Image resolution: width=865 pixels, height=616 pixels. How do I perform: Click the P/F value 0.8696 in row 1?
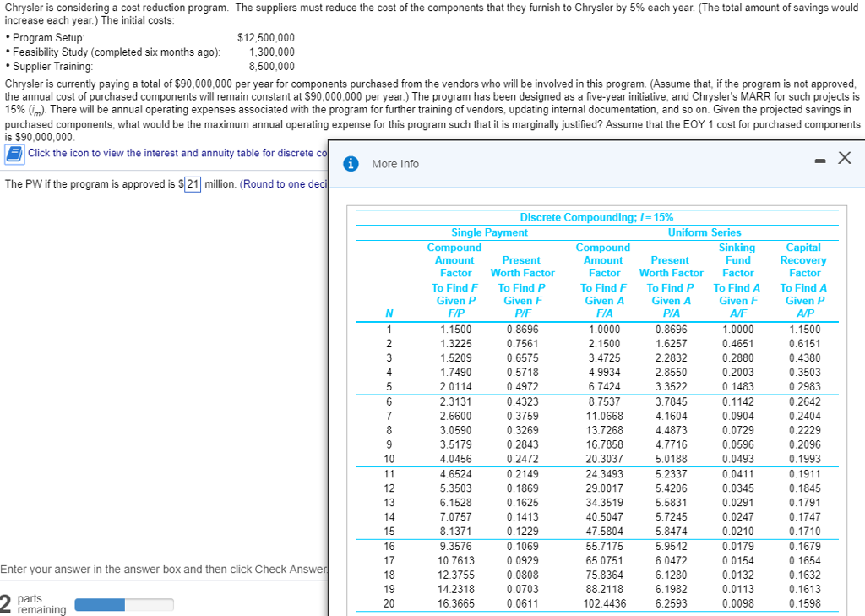pyautogui.click(x=522, y=329)
